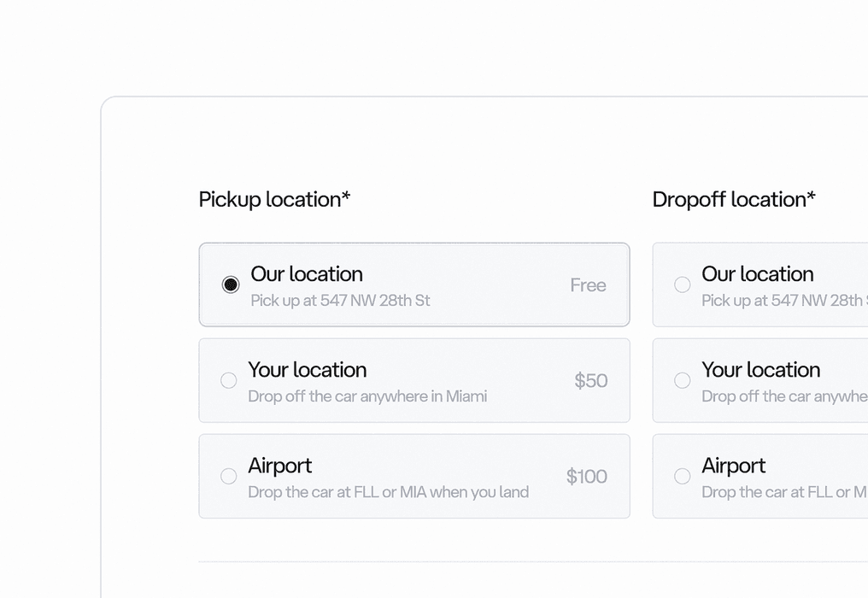
Task: Select the pickup "Our location" radio button
Action: point(231,284)
